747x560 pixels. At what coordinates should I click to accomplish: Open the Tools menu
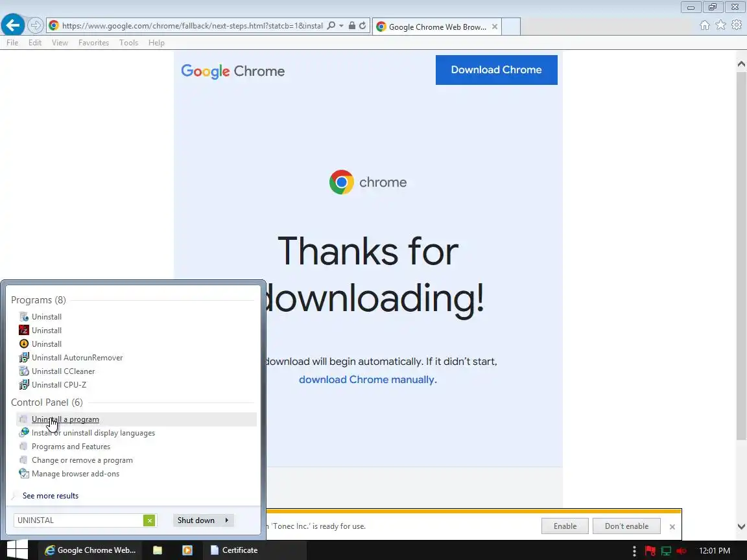tap(128, 43)
